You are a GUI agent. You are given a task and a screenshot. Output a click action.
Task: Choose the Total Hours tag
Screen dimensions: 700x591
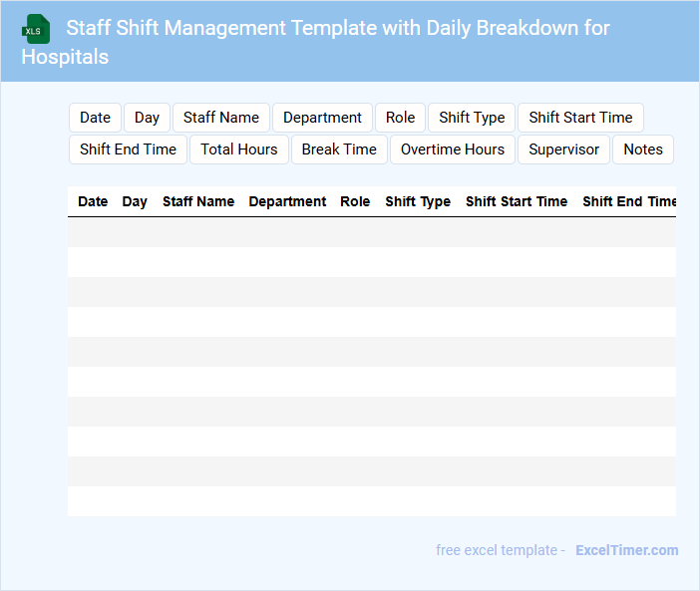[239, 149]
